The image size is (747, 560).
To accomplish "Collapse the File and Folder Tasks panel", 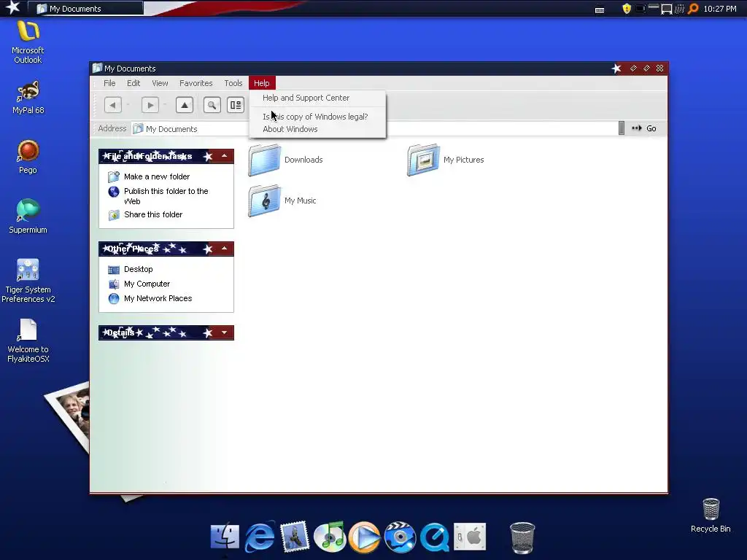I will tap(225, 156).
